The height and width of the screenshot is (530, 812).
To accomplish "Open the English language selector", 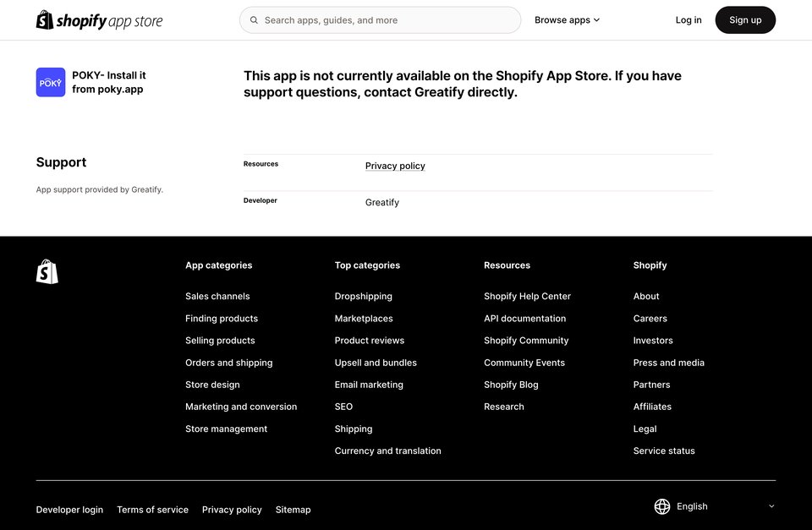I will click(x=715, y=506).
